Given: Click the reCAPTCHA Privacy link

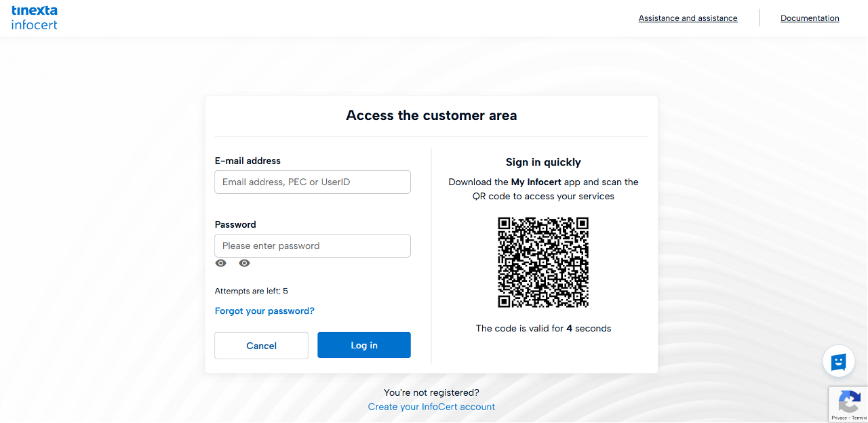Looking at the screenshot, I should pyautogui.click(x=839, y=418).
